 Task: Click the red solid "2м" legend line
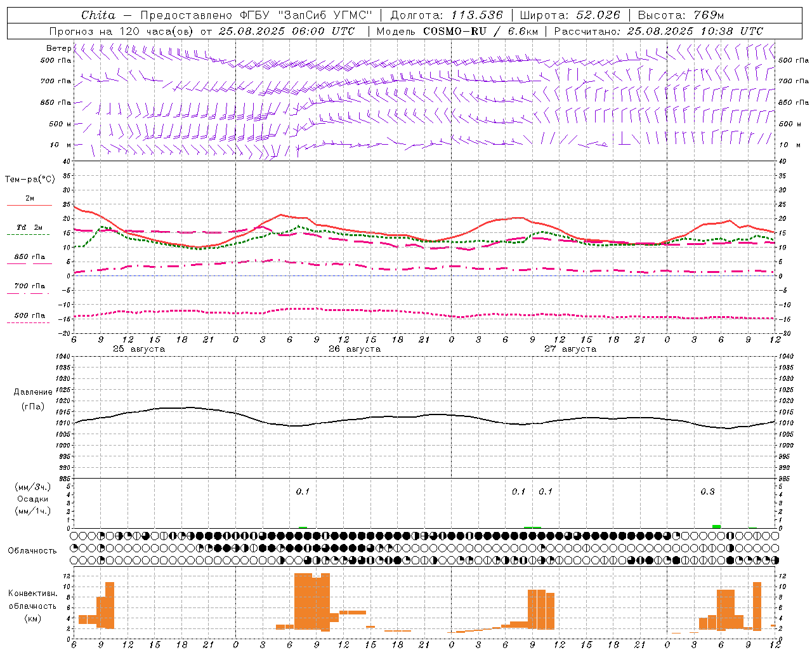[29, 205]
